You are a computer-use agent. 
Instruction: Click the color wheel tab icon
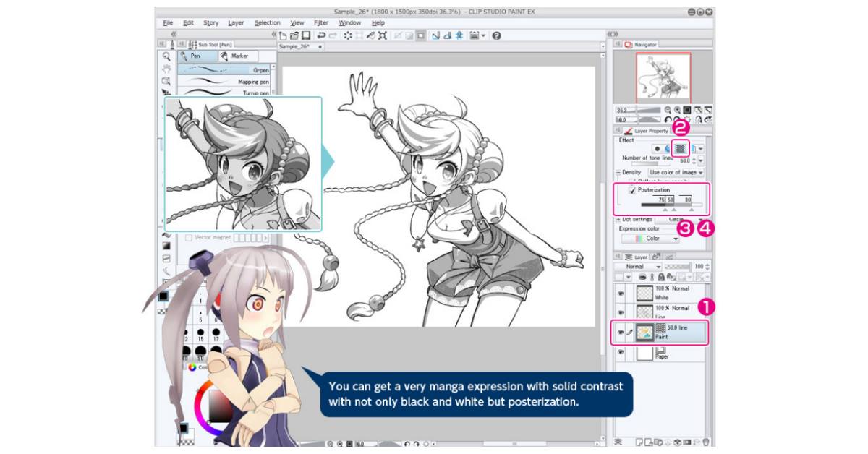[x=192, y=367]
